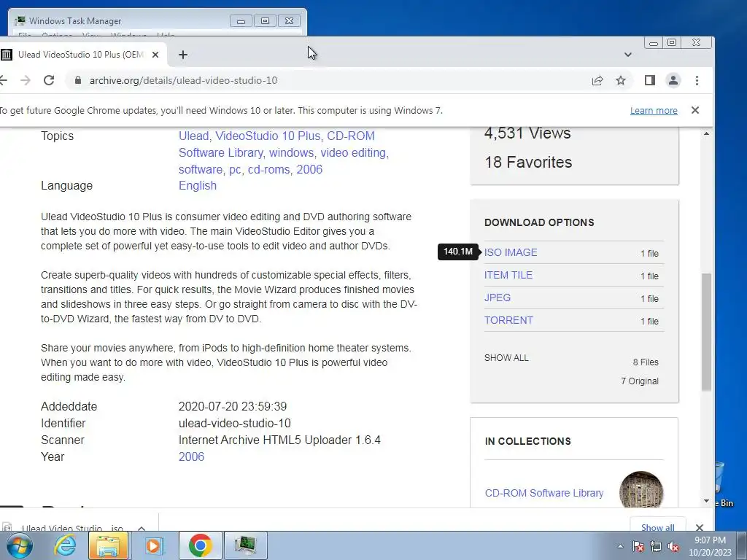Open Action Center flag icon
Viewport: 747px width, 560px height.
point(638,546)
